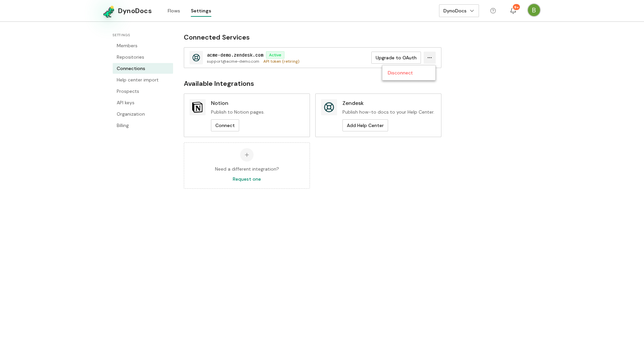The width and height of the screenshot is (644, 362).
Task: Click Upgrade to OAuth button
Action: pos(396,58)
